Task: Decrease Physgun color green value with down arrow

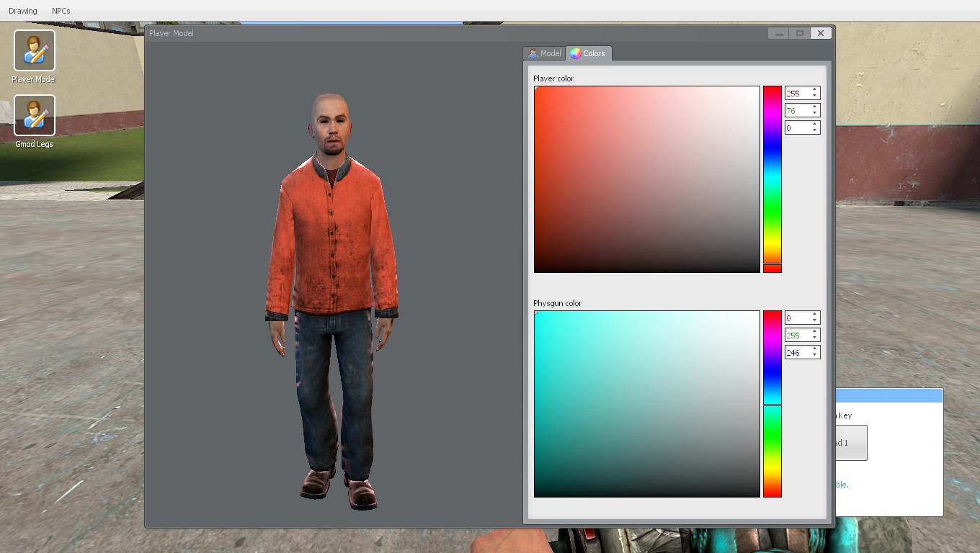Action: point(815,338)
